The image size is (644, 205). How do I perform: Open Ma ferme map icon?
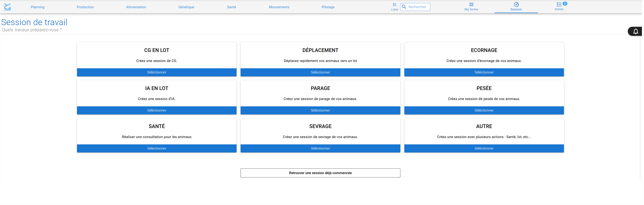(x=471, y=4)
